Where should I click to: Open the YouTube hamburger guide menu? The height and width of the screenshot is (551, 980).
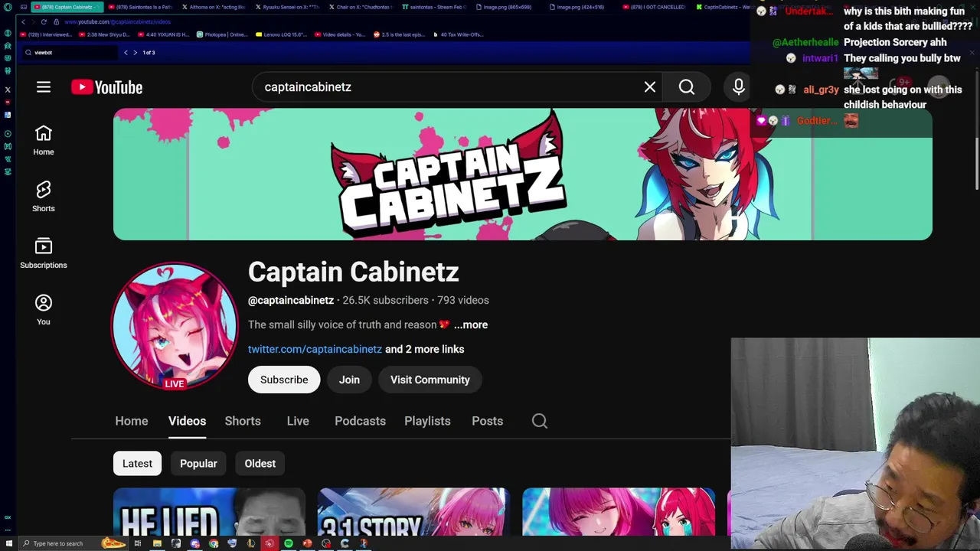pos(44,87)
